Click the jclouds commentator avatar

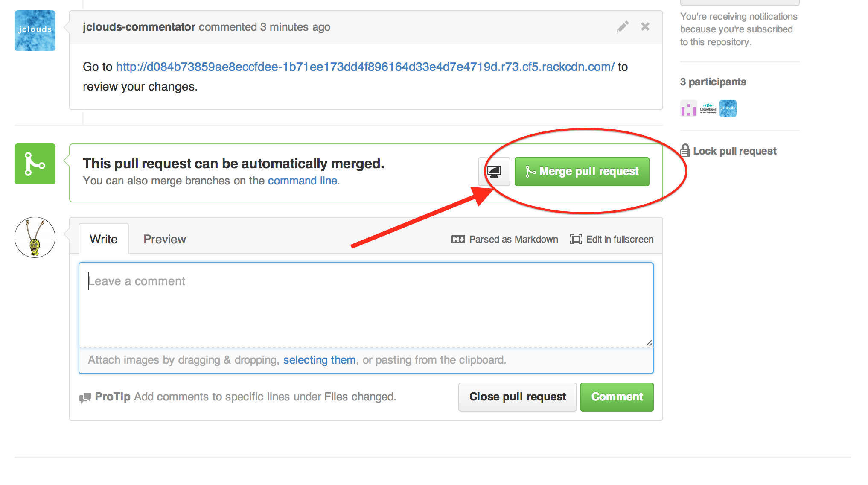35,31
